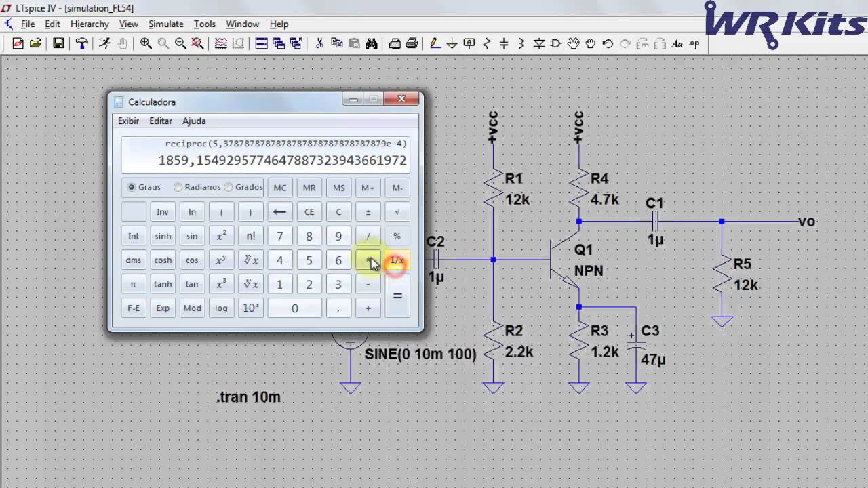Click the calculator result display field
868x488 pixels.
[x=265, y=155]
